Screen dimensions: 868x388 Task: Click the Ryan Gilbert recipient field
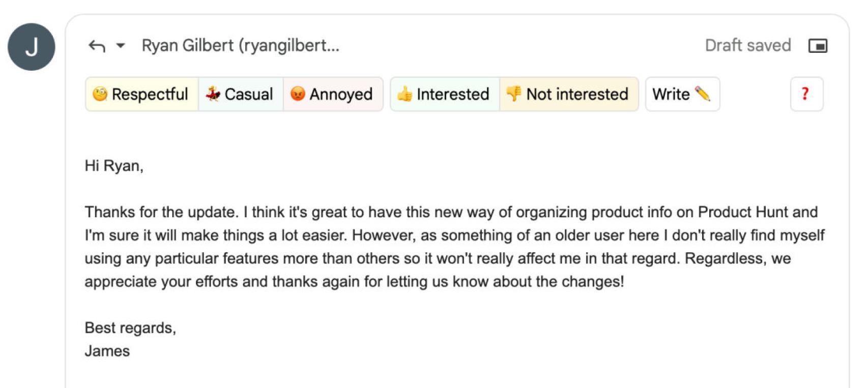point(240,46)
